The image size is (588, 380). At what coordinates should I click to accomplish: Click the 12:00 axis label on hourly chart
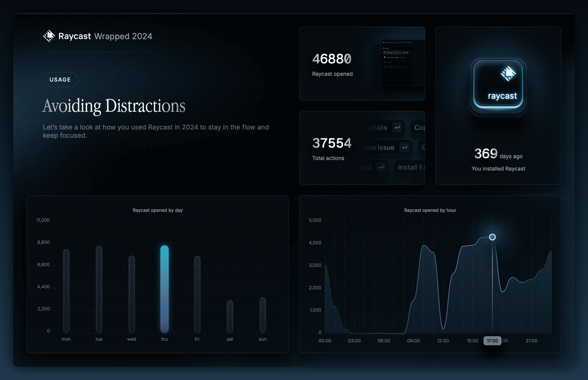click(x=443, y=341)
